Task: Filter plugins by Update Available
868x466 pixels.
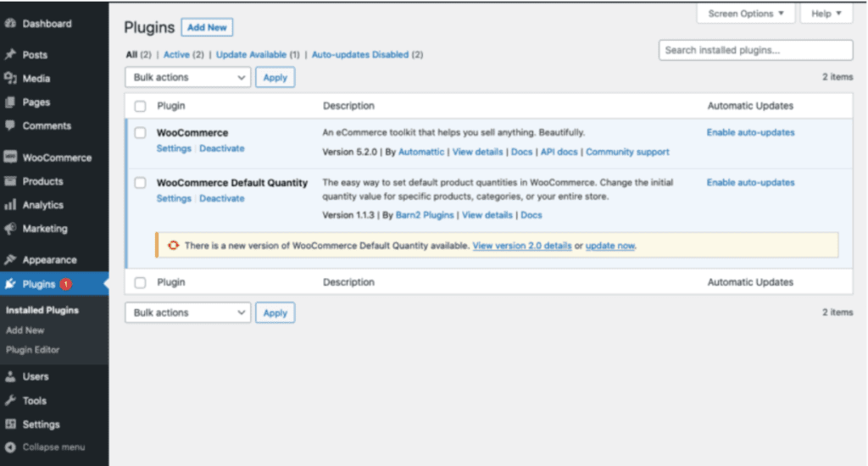Action: [x=251, y=54]
